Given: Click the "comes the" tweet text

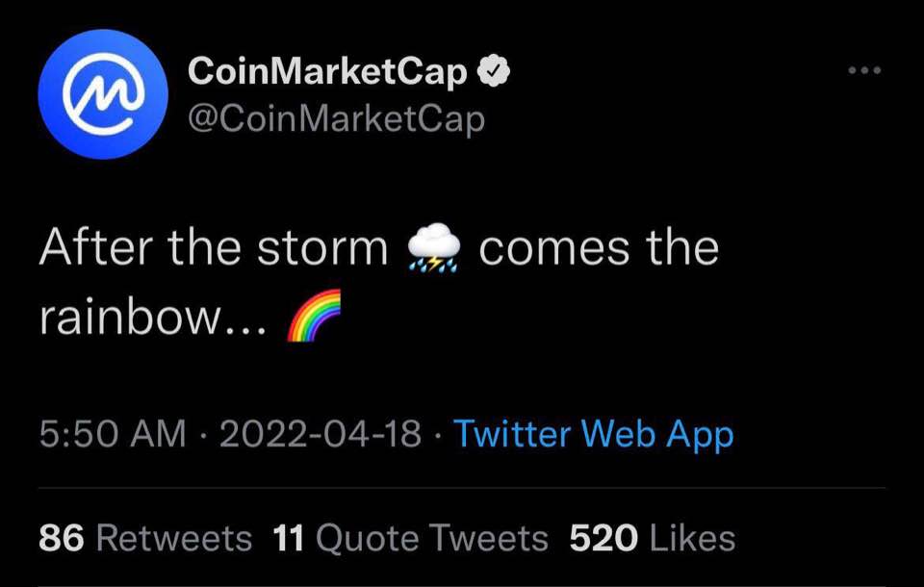Looking at the screenshot, I should click(598, 249).
